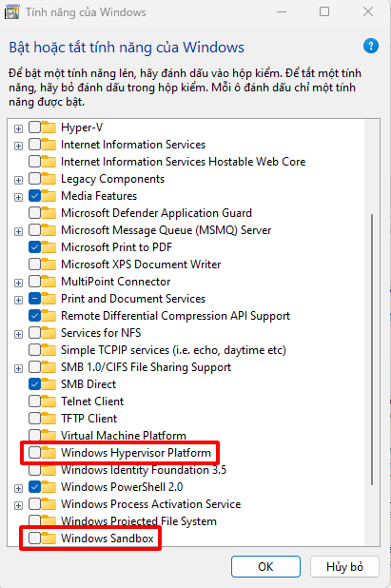The height and width of the screenshot is (588, 391).
Task: Click the Windows Features title bar icon
Action: pos(11,12)
